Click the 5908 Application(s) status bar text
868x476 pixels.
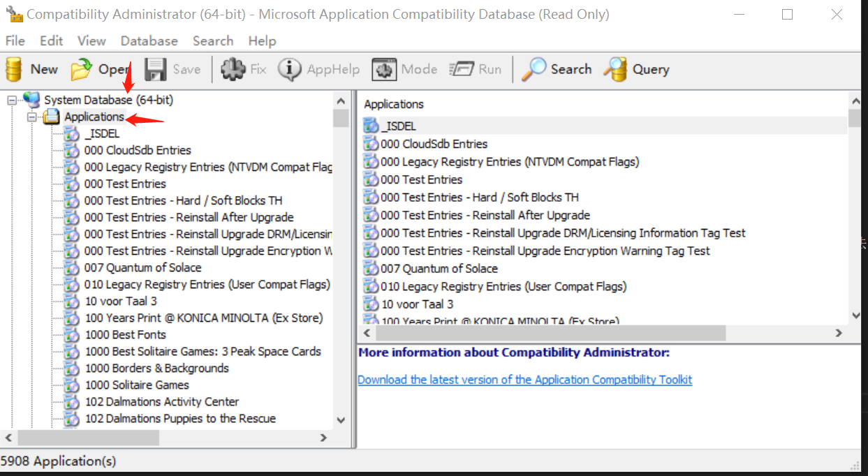click(59, 461)
